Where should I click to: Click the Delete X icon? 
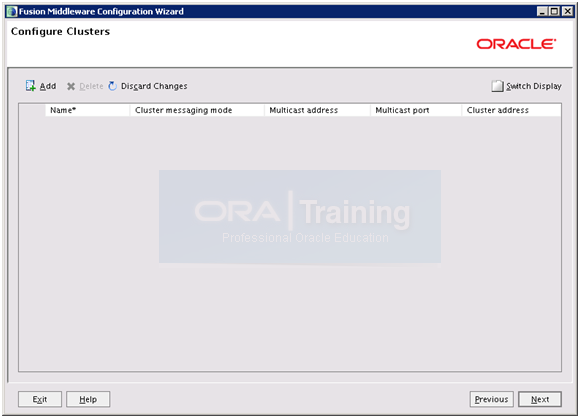pos(71,86)
